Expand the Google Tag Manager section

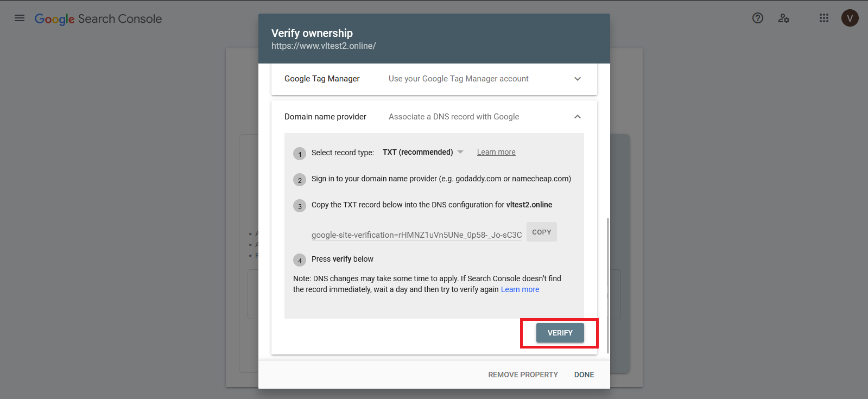(578, 79)
